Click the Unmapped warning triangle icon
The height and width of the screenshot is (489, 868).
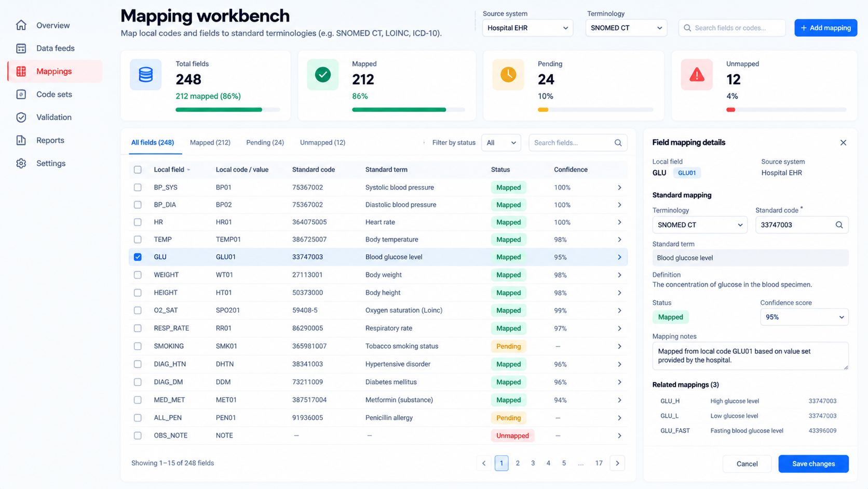[697, 75]
